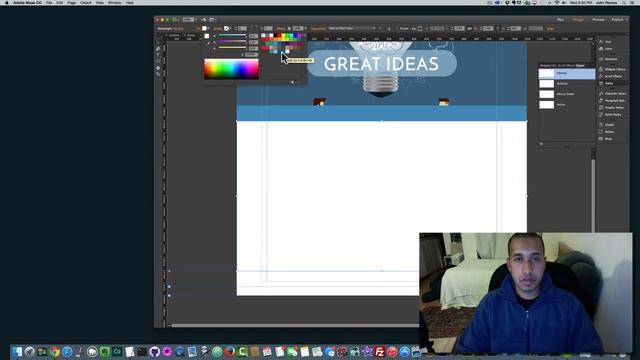
Task: Click the Publish button
Action: coord(618,20)
